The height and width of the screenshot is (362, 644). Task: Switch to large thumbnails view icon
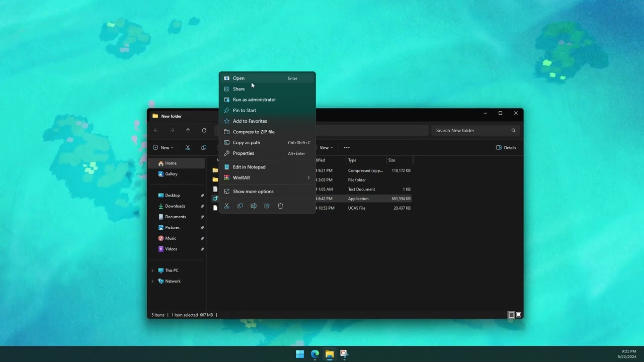point(519,315)
